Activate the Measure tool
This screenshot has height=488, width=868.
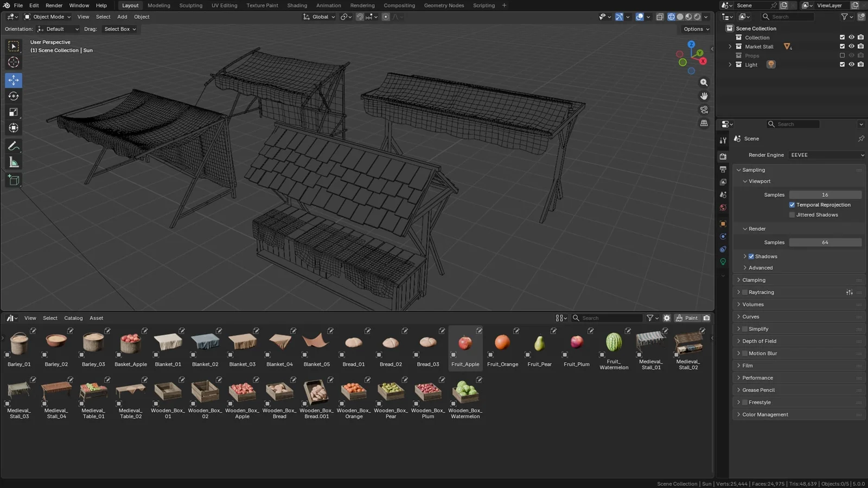tap(14, 162)
